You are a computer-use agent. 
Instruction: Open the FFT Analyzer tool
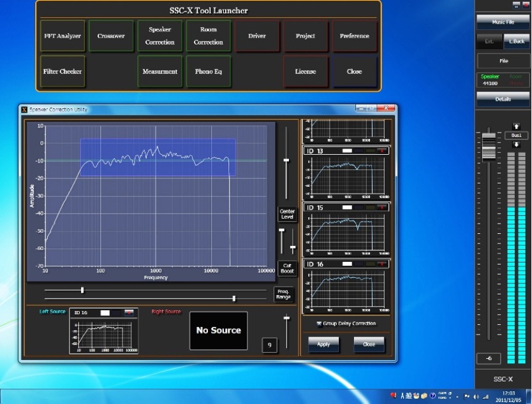click(62, 36)
